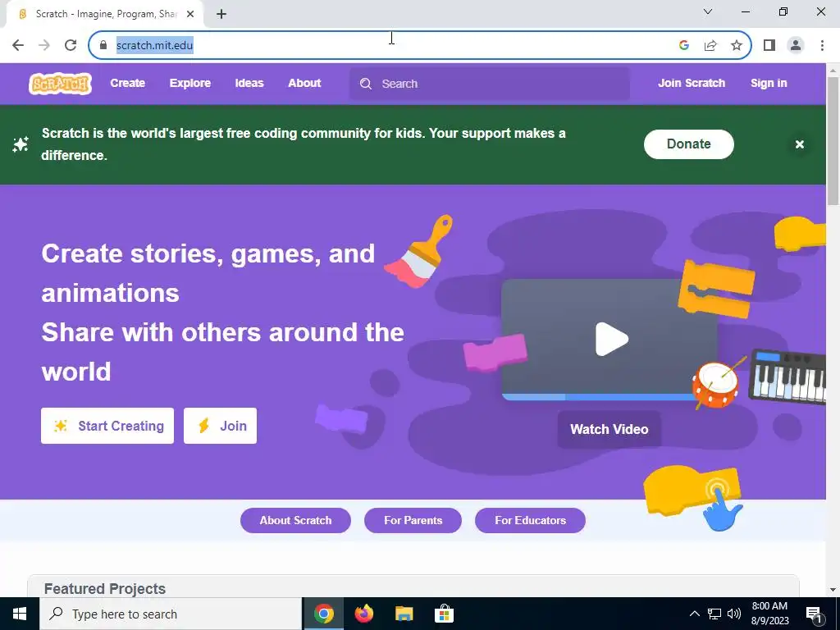Open tab search chevron in title bar
The width and height of the screenshot is (840, 630).
click(x=708, y=11)
